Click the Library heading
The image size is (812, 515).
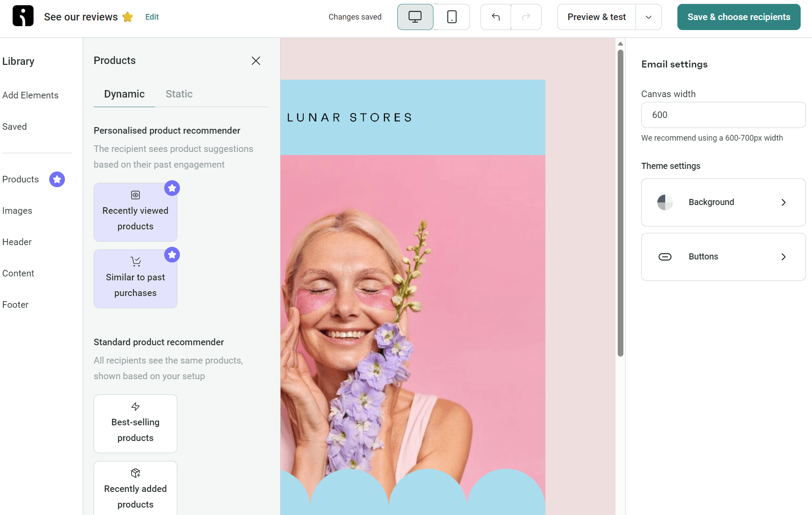coord(18,61)
